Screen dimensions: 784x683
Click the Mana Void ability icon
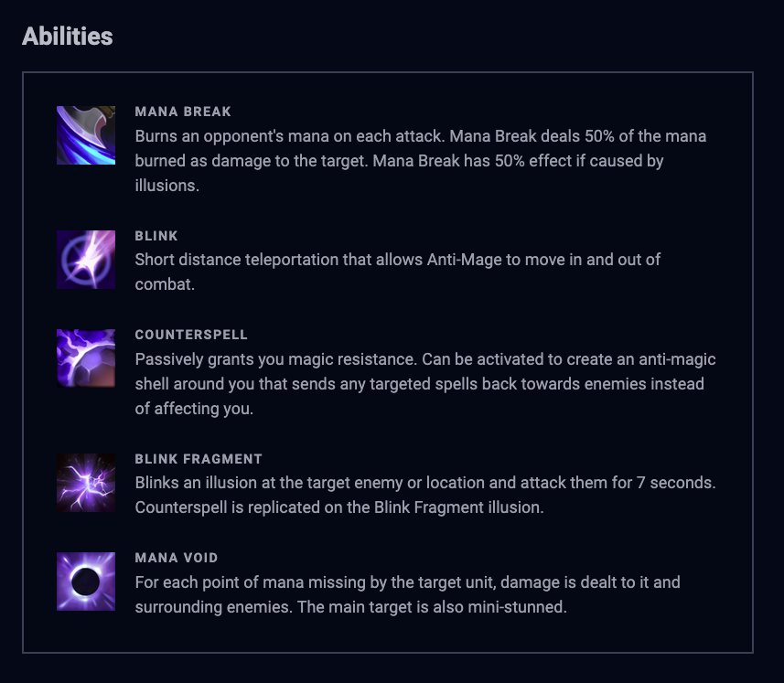tap(86, 582)
